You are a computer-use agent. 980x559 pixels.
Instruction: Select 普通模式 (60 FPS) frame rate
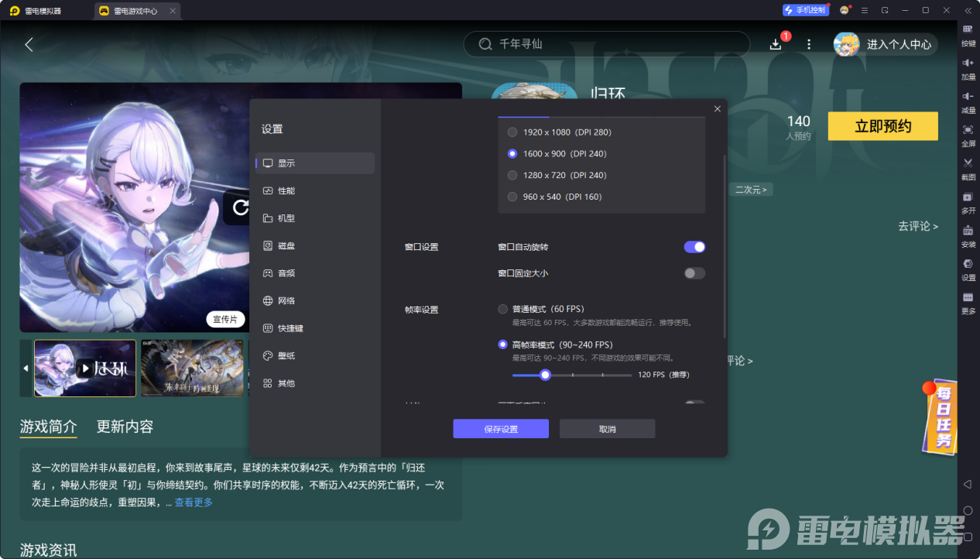(x=503, y=309)
